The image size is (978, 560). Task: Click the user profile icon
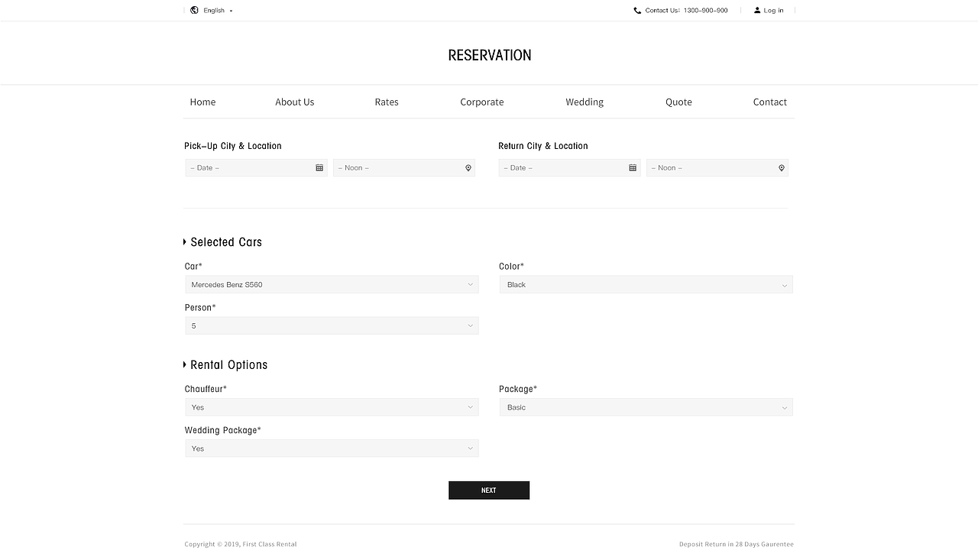coord(757,11)
